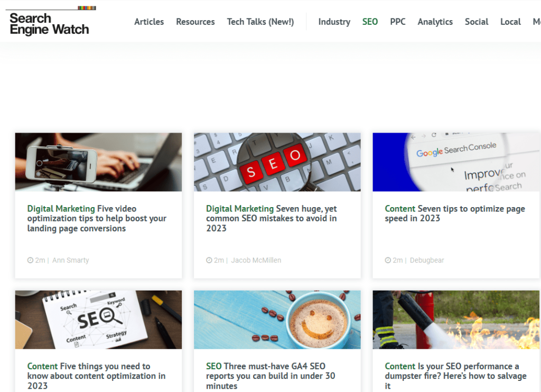Open the SEO notebook article thumbnail
541x392 pixels.
coord(98,319)
